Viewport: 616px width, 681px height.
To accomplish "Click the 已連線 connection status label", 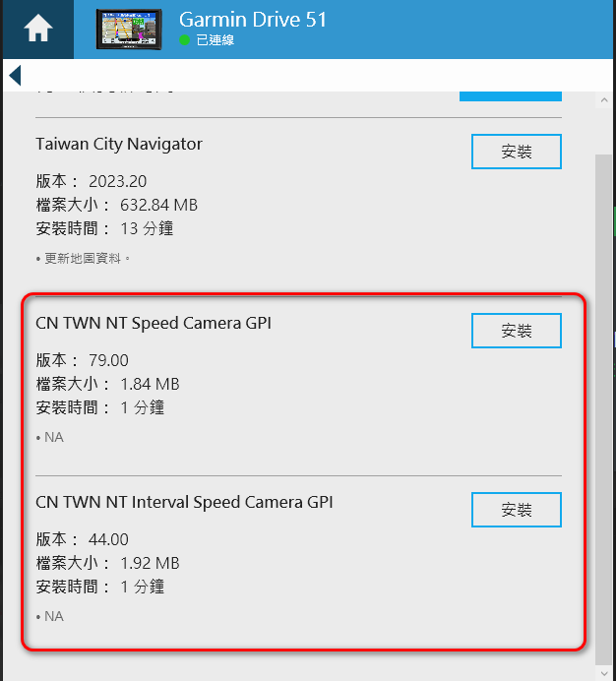I will point(216,40).
